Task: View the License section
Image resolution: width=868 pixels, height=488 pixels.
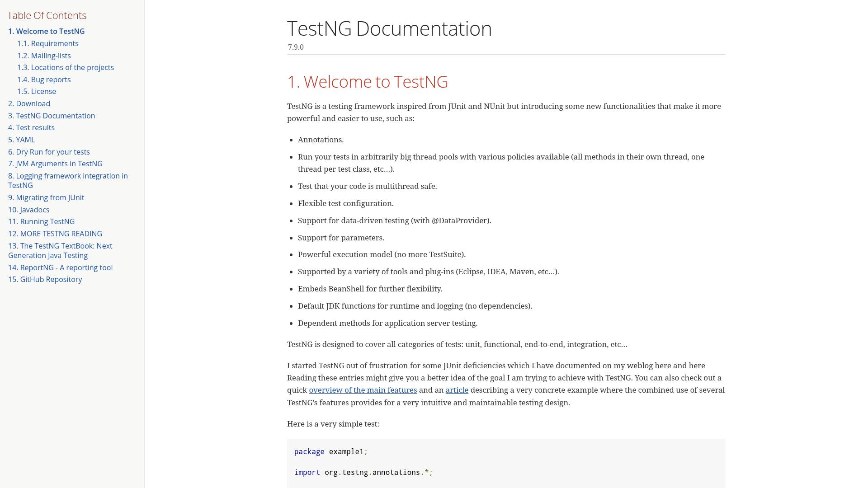Action: (x=37, y=91)
